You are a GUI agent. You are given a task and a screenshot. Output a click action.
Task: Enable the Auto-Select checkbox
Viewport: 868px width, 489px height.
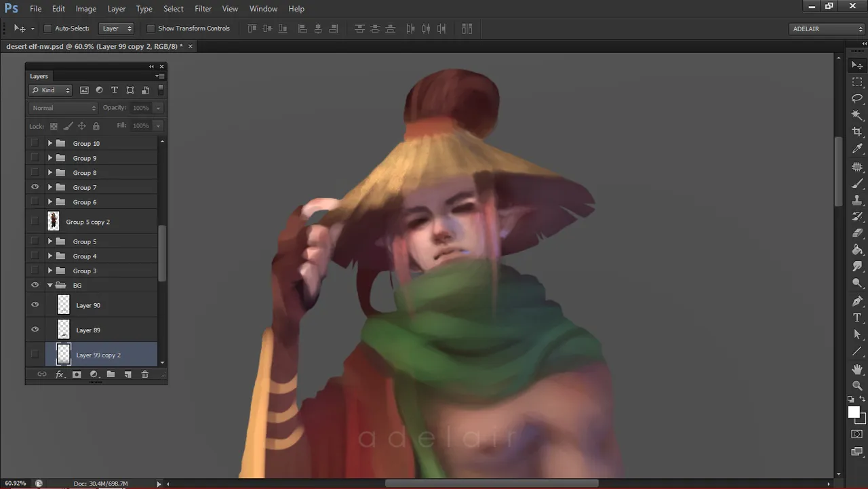pos(47,28)
